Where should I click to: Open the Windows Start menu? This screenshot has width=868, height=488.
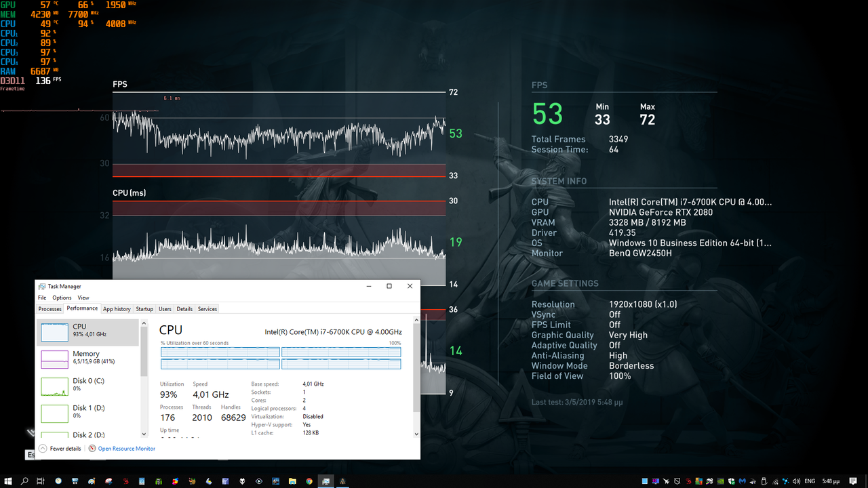click(x=7, y=481)
